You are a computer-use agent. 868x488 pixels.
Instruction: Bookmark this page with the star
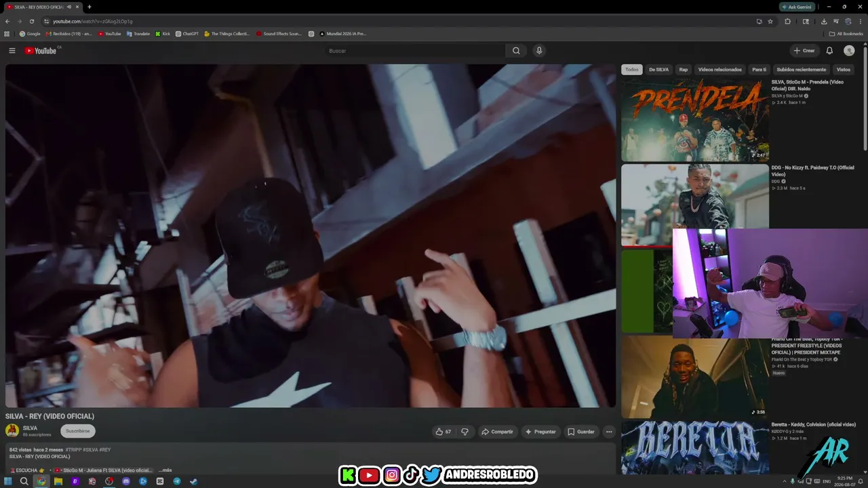[x=770, y=21]
